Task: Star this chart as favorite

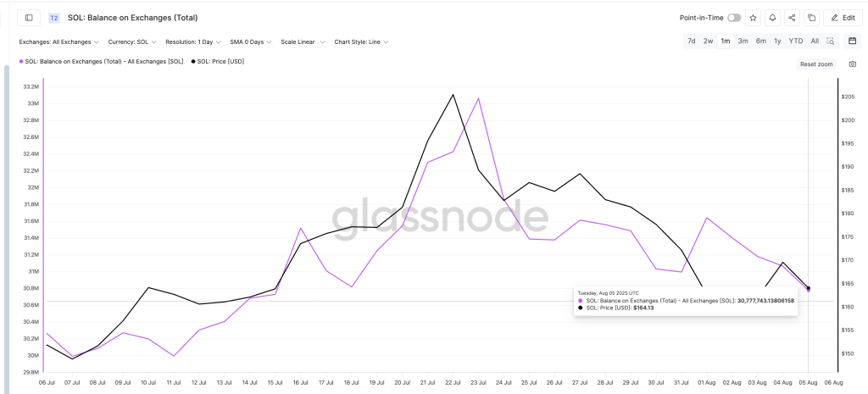Action: coord(753,17)
